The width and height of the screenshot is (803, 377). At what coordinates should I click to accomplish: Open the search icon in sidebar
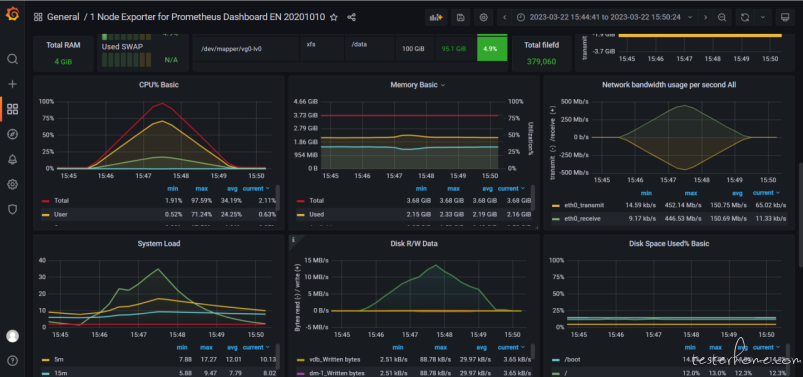pos(12,59)
